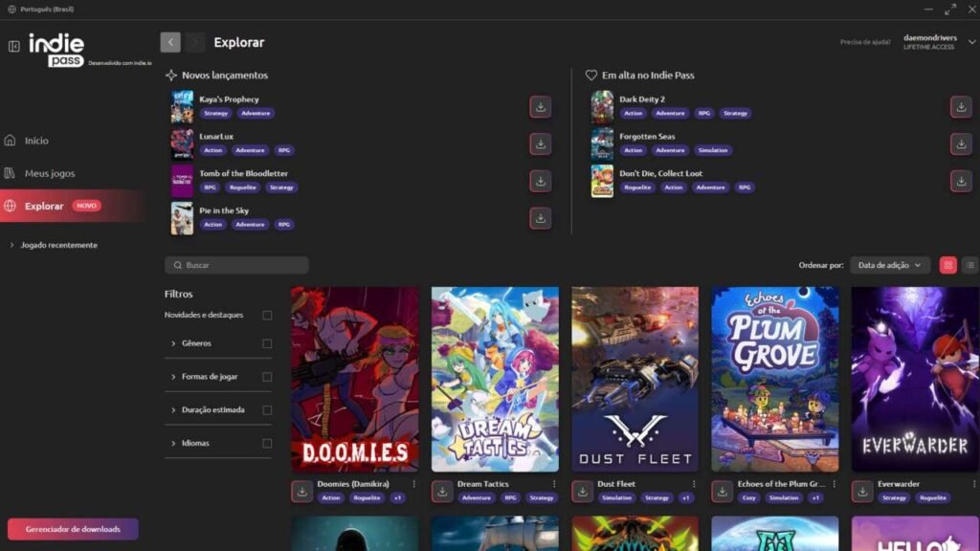Viewport: 980px width, 551px height.
Task: Open more options for Echoes of Plum Grove
Action: point(834,484)
